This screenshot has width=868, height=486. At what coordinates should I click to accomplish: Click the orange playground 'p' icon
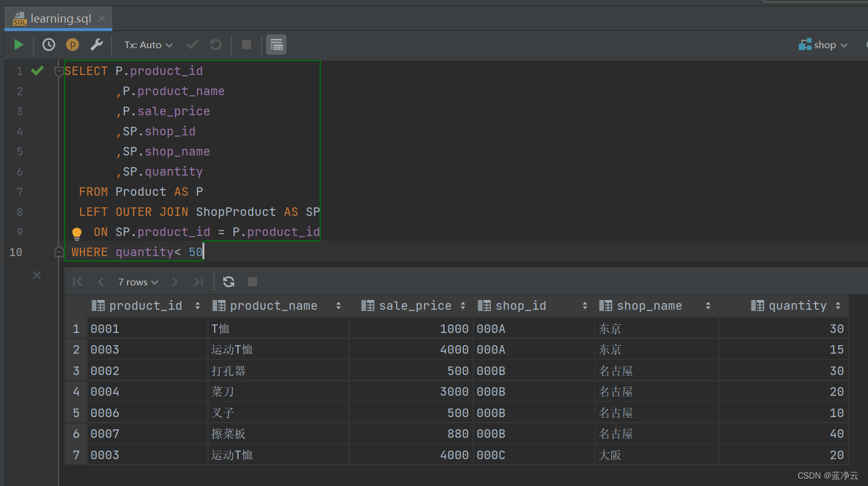coord(73,45)
